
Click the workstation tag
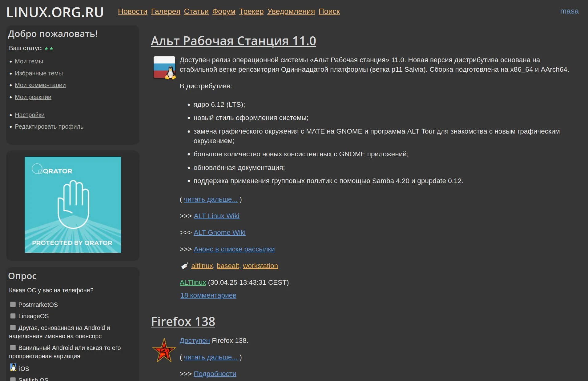[x=260, y=266]
